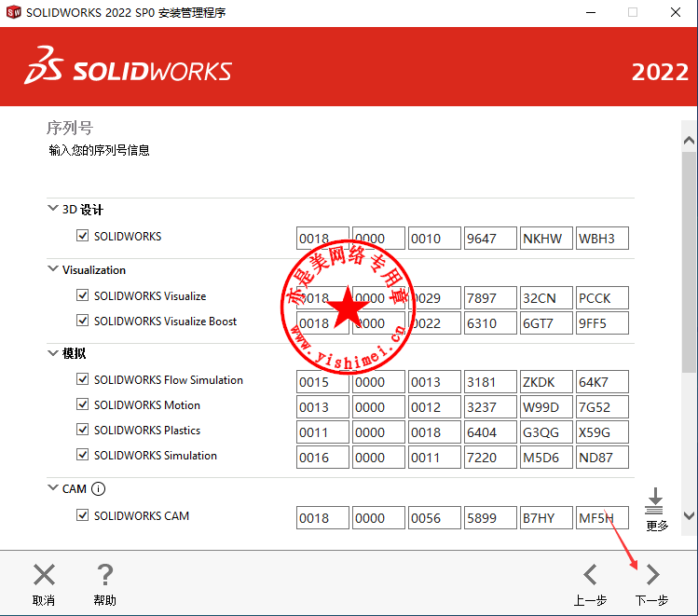Viewport: 698px width, 616px height.
Task: Click Visualize Boost serial field 6GT7
Action: click(546, 322)
